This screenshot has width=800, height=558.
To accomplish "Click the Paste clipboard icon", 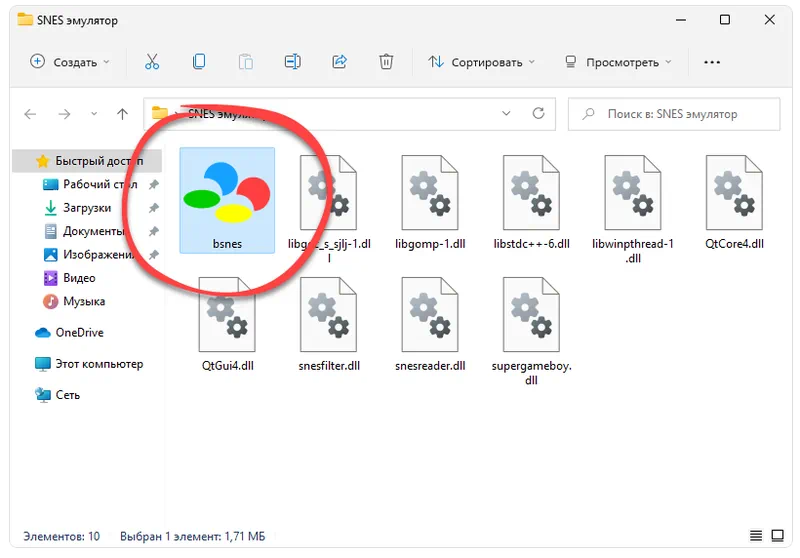I will pos(246,62).
